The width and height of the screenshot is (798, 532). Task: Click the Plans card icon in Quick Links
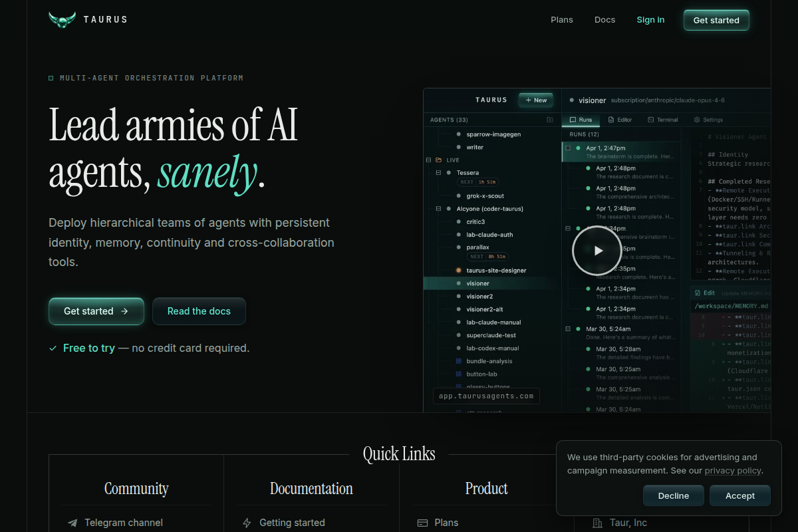click(x=422, y=523)
